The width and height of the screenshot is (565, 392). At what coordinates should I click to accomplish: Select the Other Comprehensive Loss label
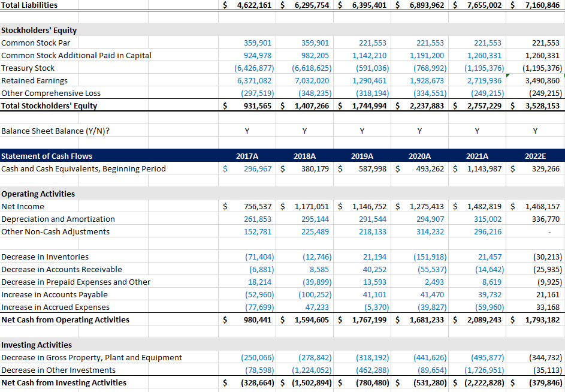(51, 94)
